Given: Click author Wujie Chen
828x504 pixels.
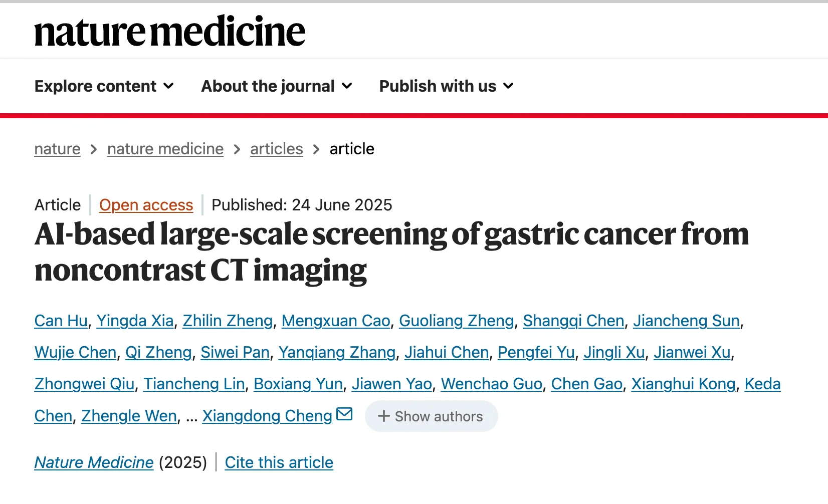Looking at the screenshot, I should pos(75,352).
